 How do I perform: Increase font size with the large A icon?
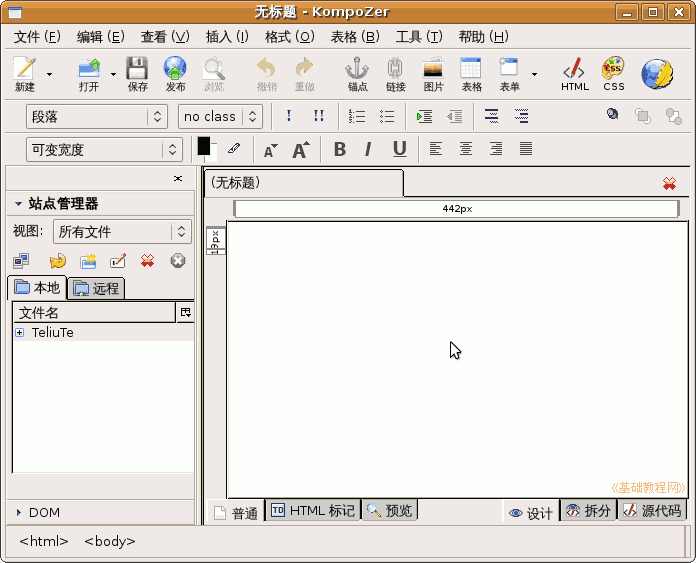(301, 150)
